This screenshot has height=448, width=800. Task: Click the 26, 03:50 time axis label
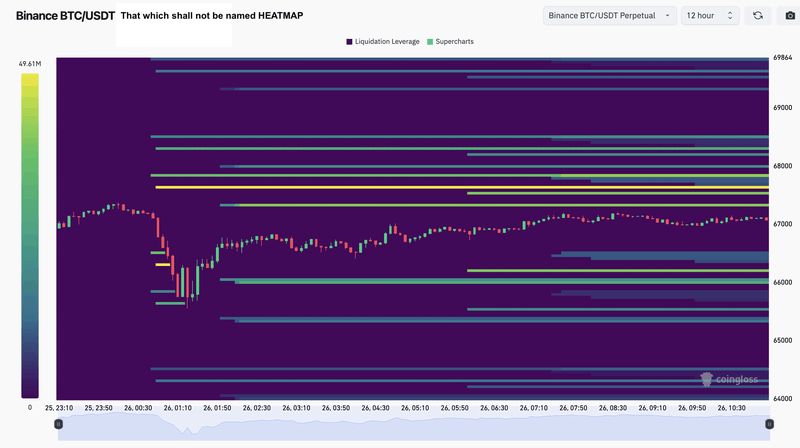[x=336, y=408]
